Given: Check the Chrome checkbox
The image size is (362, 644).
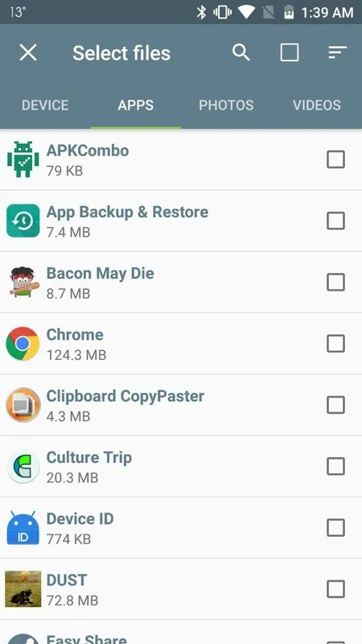Looking at the screenshot, I should click(x=335, y=344).
